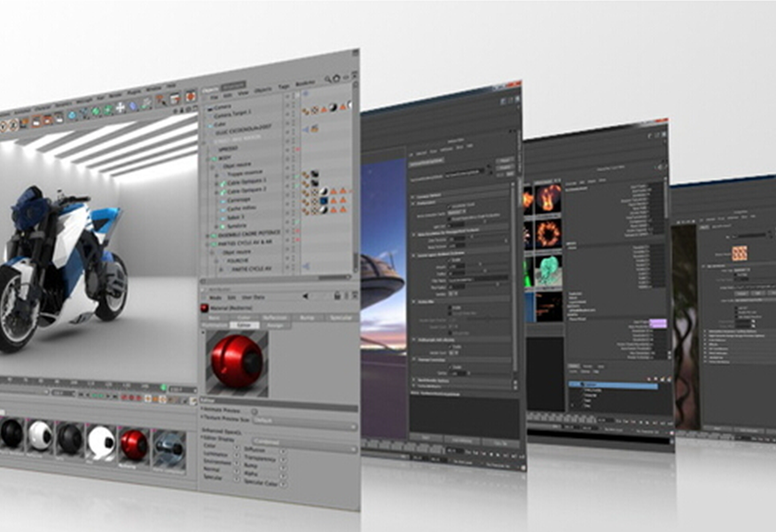The image size is (776, 532).
Task: Switch to the Objects tab
Action: click(210, 90)
